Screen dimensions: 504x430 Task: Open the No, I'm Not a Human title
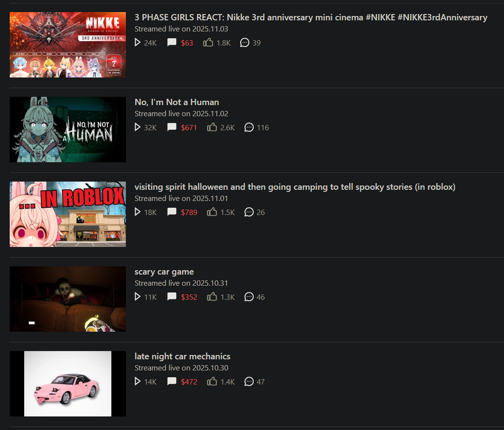[177, 102]
